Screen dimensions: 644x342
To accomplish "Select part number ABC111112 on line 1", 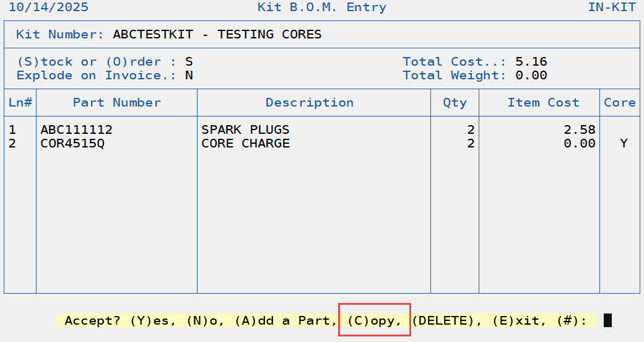I will [76, 130].
